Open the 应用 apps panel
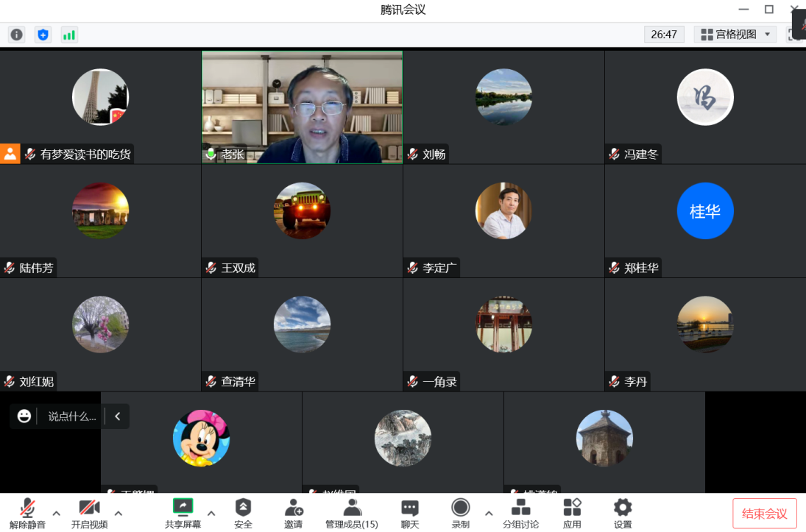806x532 pixels. 572,512
